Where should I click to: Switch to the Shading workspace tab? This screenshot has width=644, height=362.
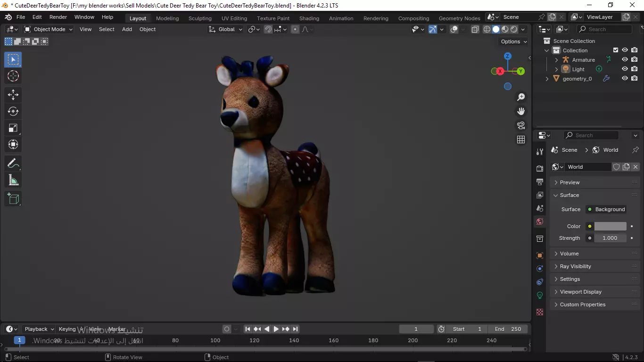tap(309, 18)
